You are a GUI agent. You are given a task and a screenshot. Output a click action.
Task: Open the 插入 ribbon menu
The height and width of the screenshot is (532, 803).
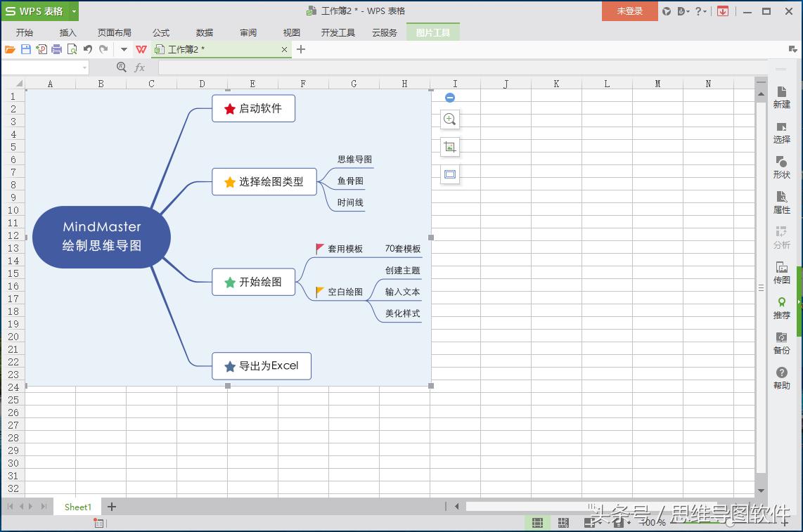pyautogui.click(x=68, y=32)
